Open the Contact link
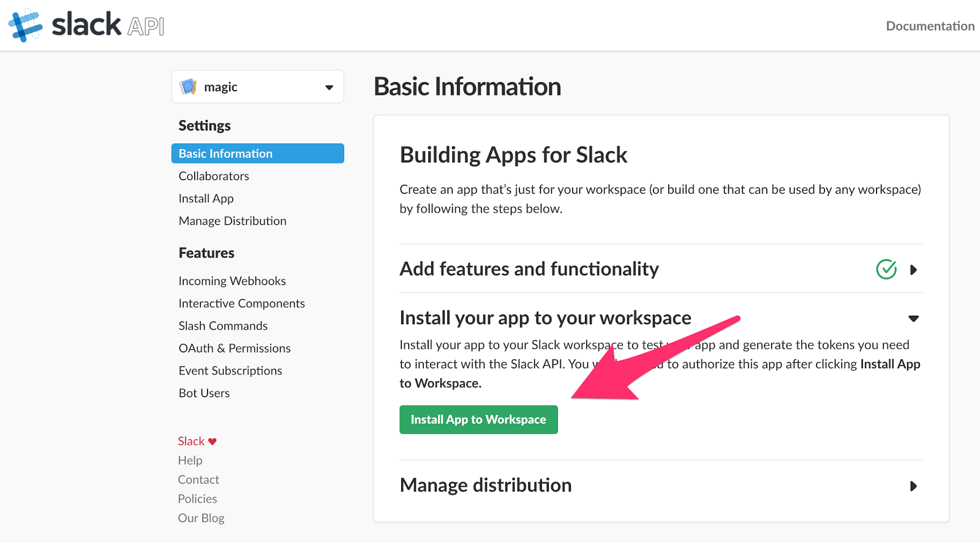 pyautogui.click(x=198, y=479)
